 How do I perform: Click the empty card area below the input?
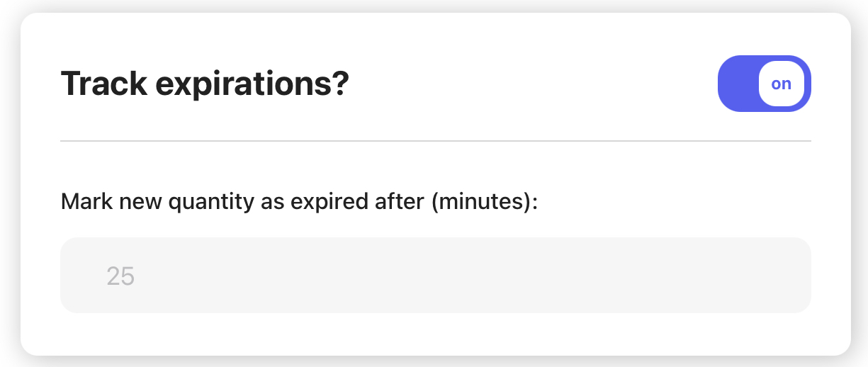point(435,333)
